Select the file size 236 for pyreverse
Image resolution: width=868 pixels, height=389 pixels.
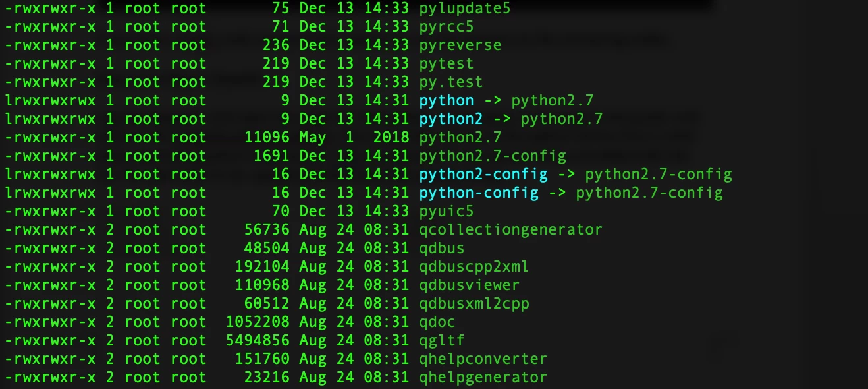point(277,45)
